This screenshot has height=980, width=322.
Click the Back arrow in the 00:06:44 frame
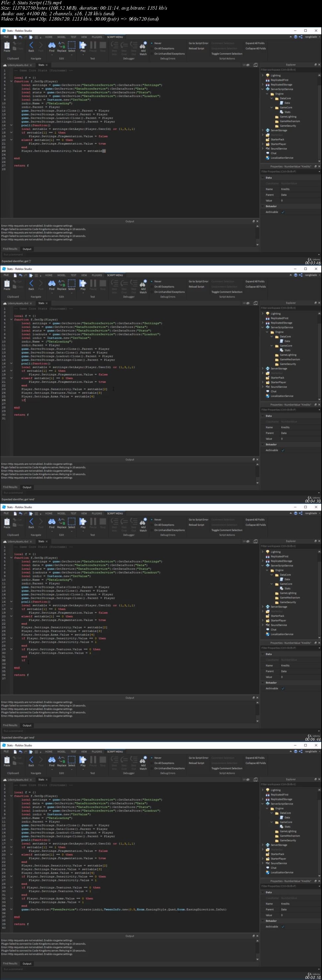[x=31, y=521]
